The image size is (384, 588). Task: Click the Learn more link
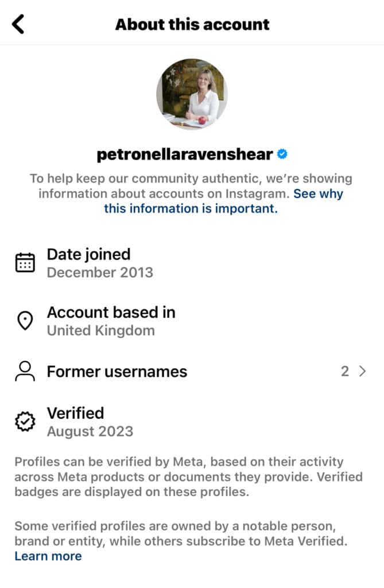click(x=48, y=556)
